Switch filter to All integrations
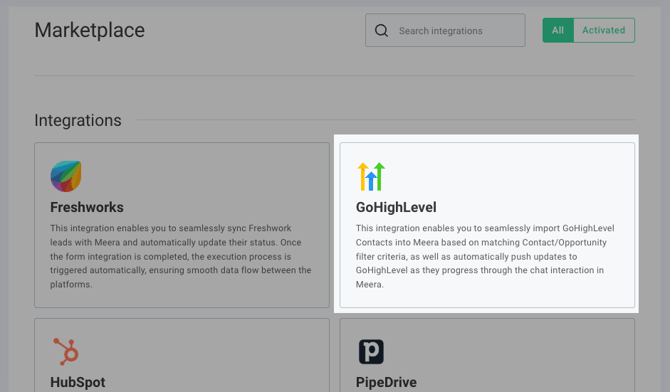The image size is (670, 392). [x=558, y=30]
